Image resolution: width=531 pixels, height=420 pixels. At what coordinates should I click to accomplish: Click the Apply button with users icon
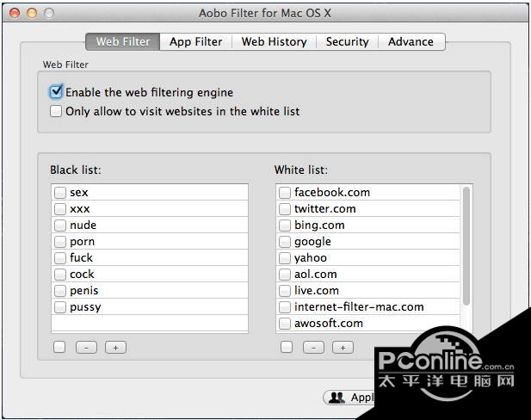pyautogui.click(x=350, y=398)
